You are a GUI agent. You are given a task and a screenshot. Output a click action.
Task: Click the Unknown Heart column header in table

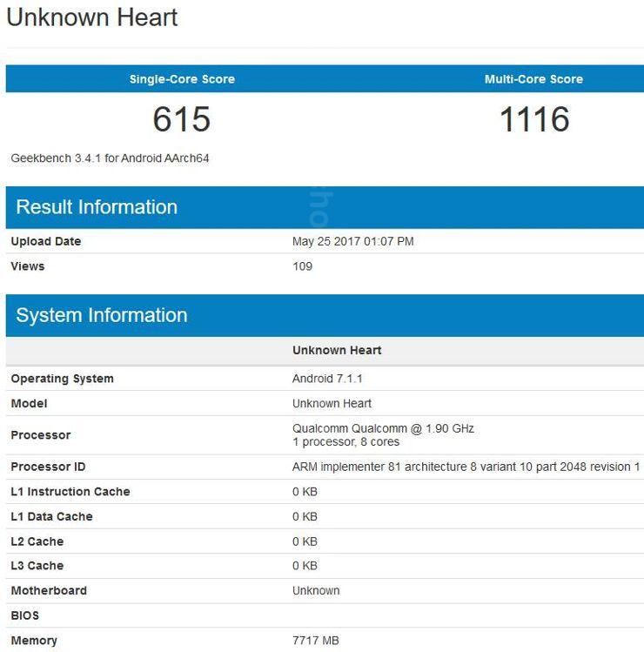[x=337, y=351]
